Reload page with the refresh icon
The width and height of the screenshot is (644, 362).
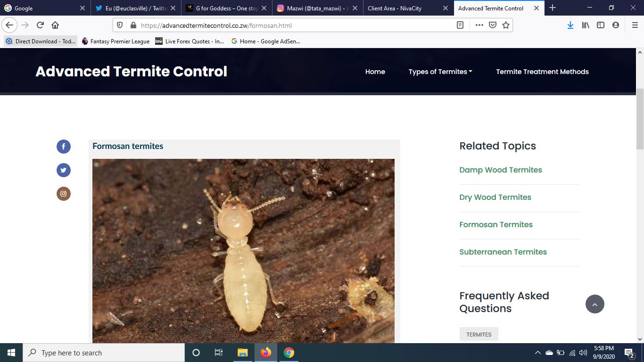pos(40,25)
